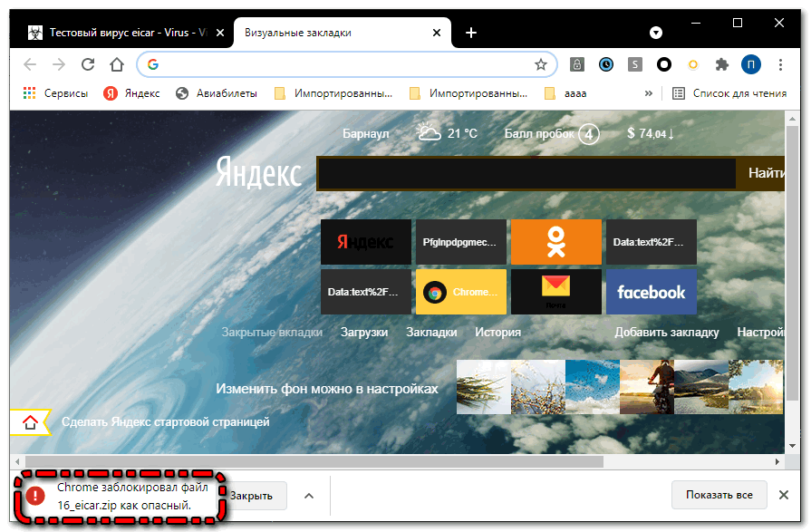Go back using browser back arrow
This screenshot has width=811, height=532.
[x=30, y=64]
